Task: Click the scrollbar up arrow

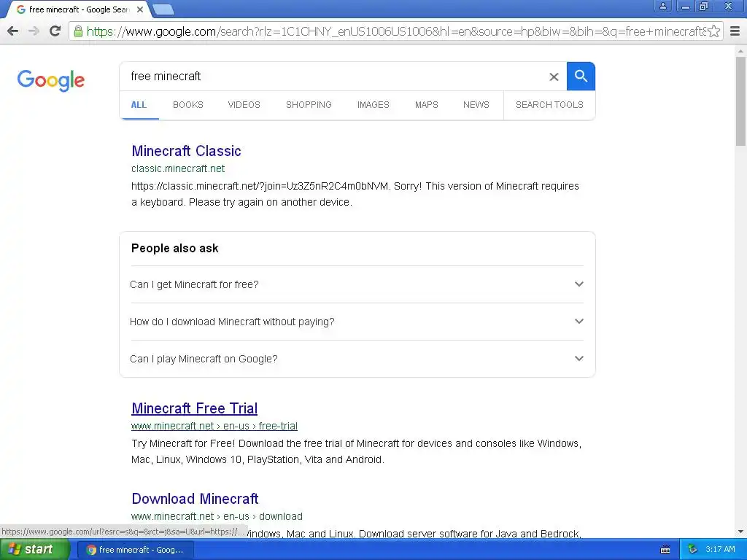Action: point(740,50)
